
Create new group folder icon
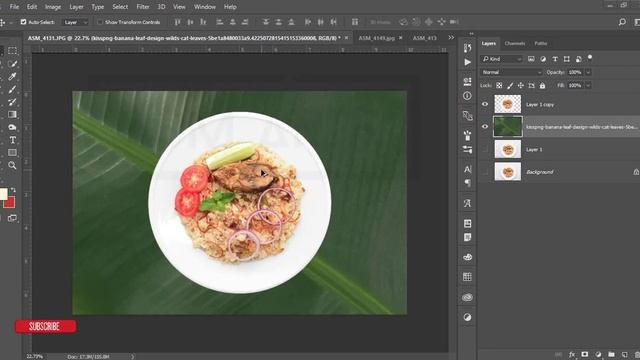coord(611,354)
